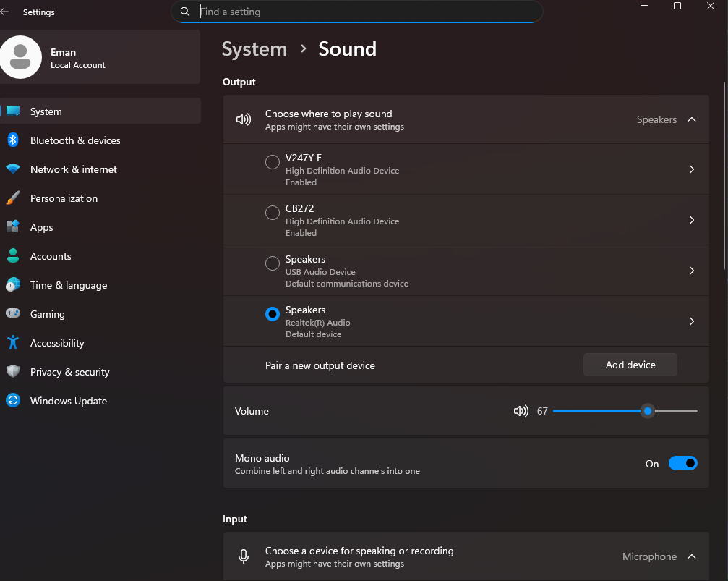
Task: Click the Time & language globe clock icon
Action: (x=13, y=284)
